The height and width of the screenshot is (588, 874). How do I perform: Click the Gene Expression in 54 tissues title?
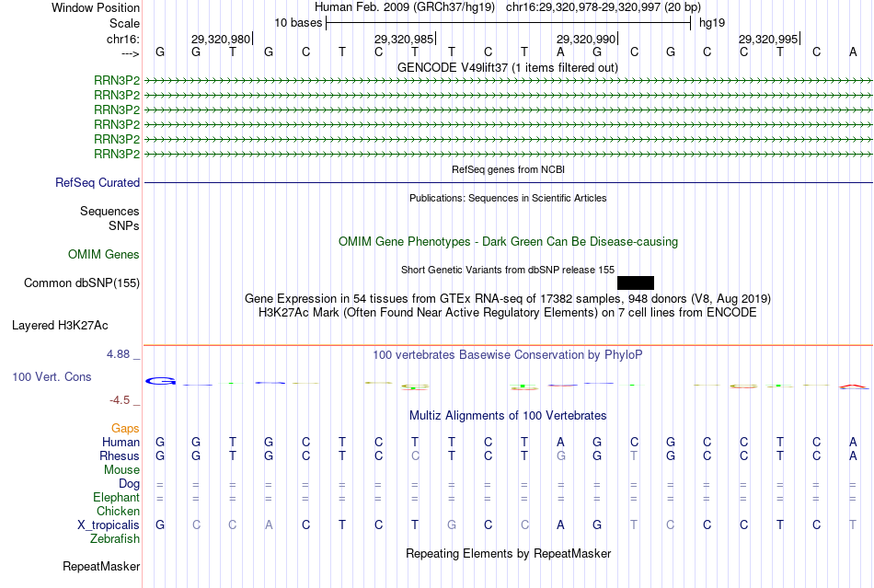pos(508,298)
